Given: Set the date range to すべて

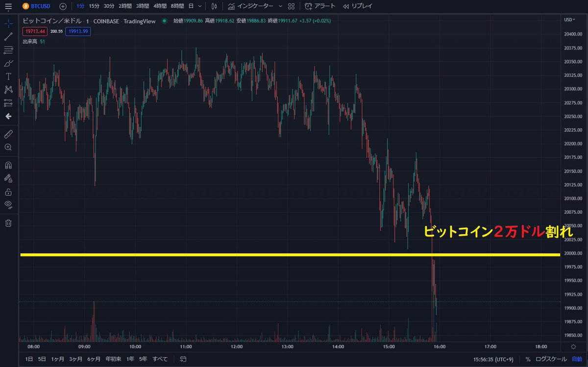Looking at the screenshot, I should 160,359.
